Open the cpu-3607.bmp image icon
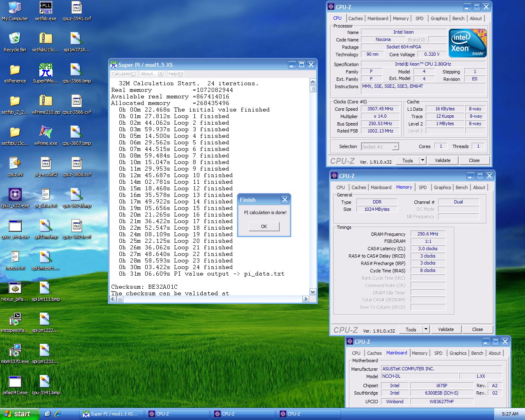 (77, 136)
